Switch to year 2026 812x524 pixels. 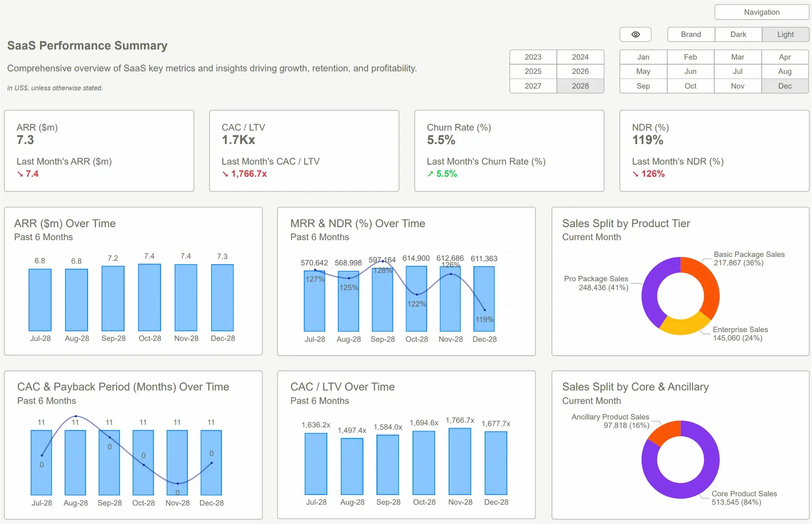pos(580,71)
